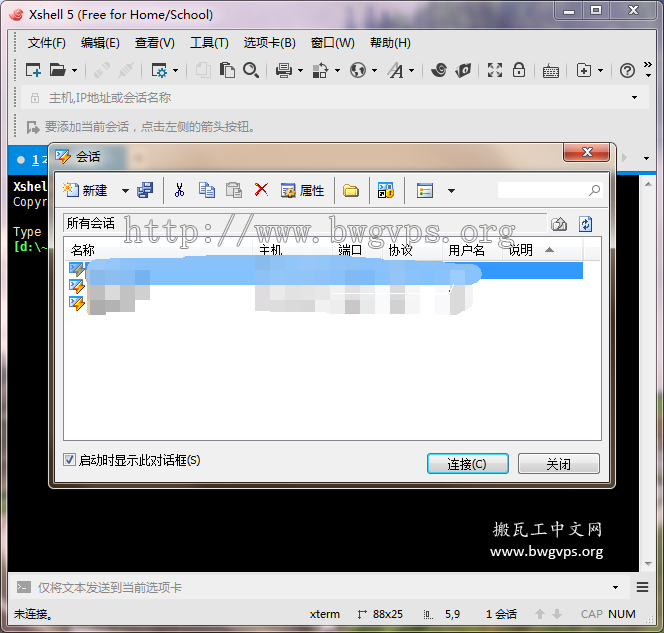Click the New session toolbar icon
Screen dimensions: 664x633
click(x=33, y=70)
